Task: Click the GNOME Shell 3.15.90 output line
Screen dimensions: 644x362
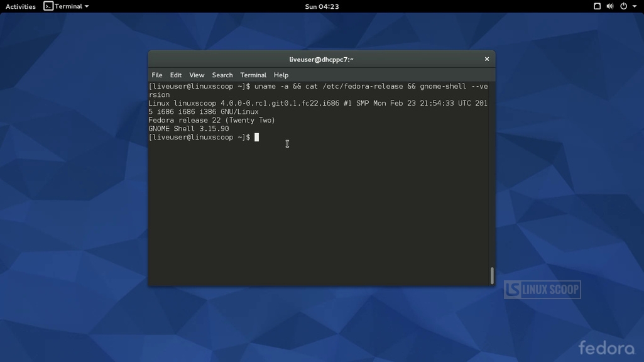Action: (188, 128)
